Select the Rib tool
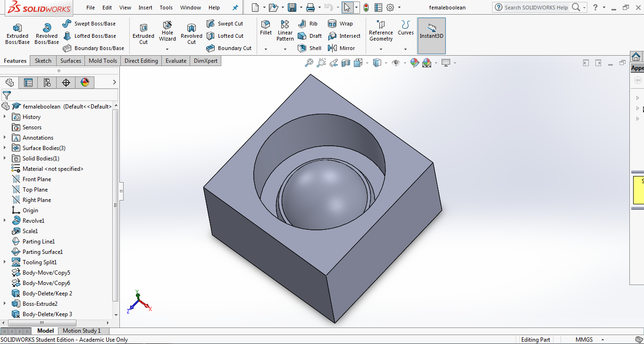The image size is (644, 344). coord(308,24)
